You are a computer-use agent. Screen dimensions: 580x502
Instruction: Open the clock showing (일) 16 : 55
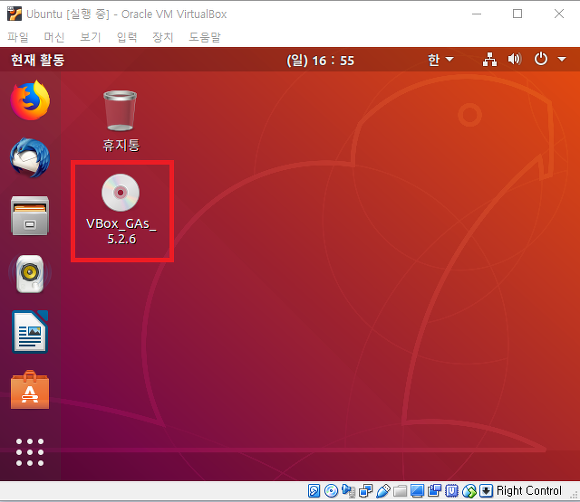point(320,60)
